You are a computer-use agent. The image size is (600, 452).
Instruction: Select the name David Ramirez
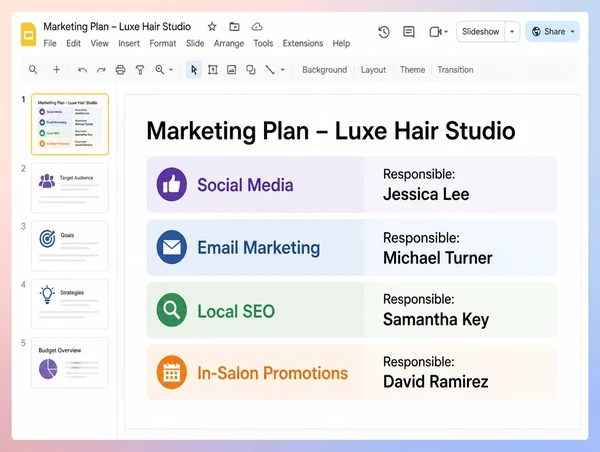coord(435,382)
